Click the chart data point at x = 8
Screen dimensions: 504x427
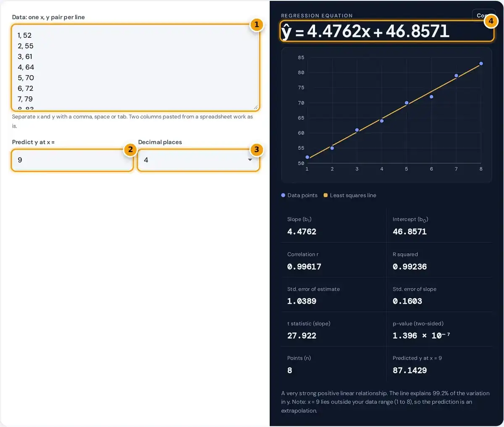click(x=481, y=64)
